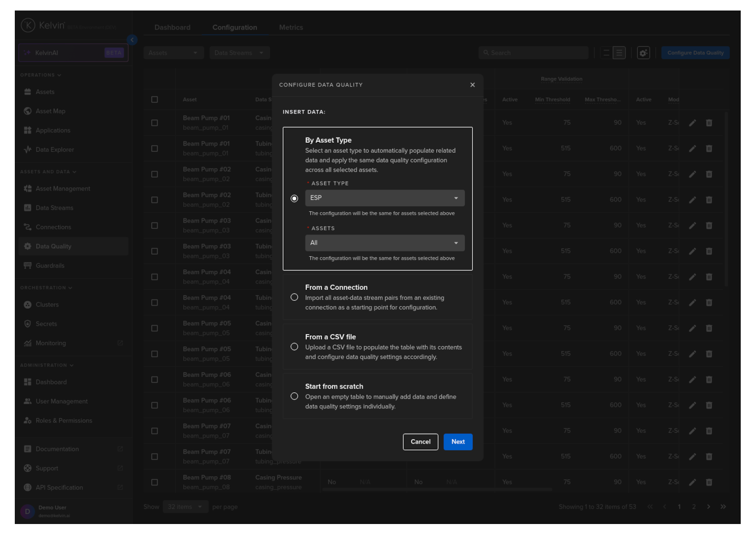Click the trash delete icon for Beam Pump #02 casing row

click(x=709, y=174)
